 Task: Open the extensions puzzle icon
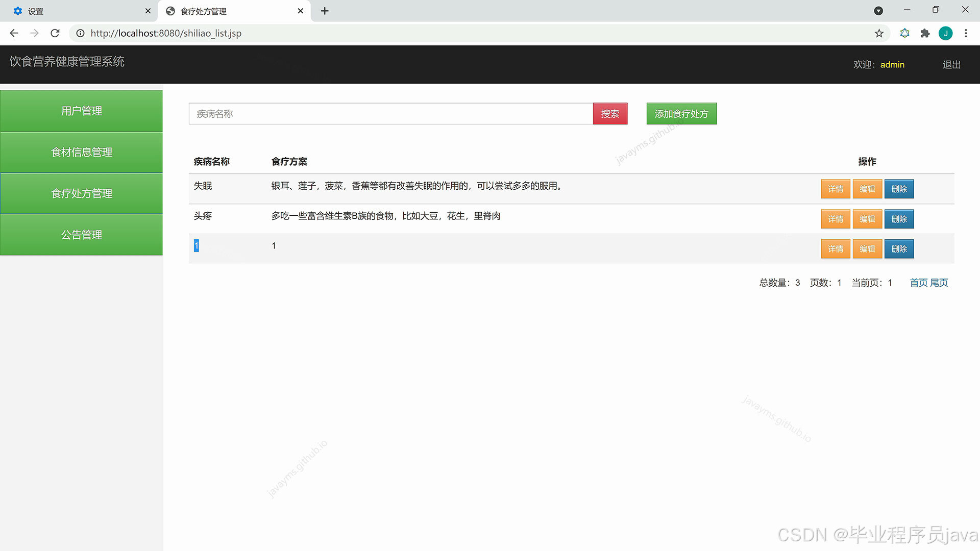tap(925, 33)
